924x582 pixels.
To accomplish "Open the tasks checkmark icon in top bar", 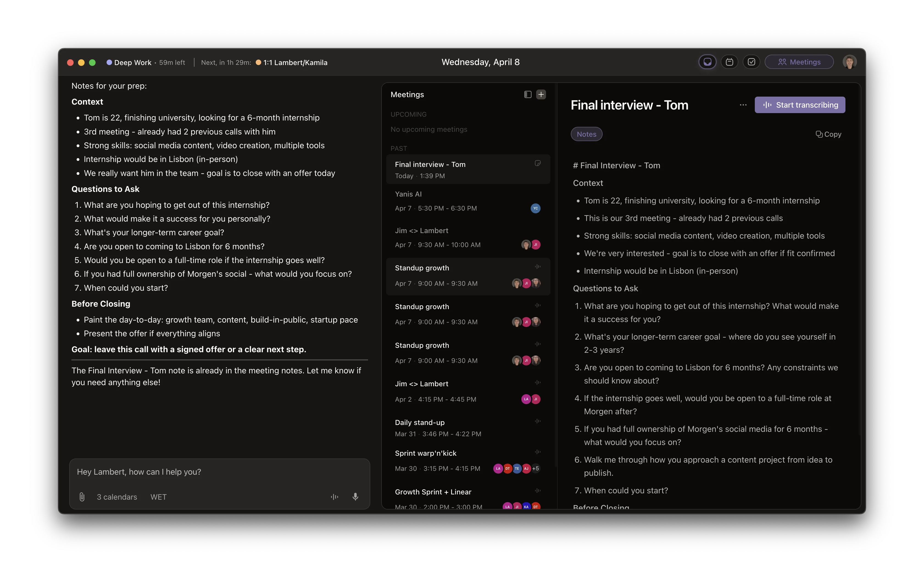I will 751,62.
